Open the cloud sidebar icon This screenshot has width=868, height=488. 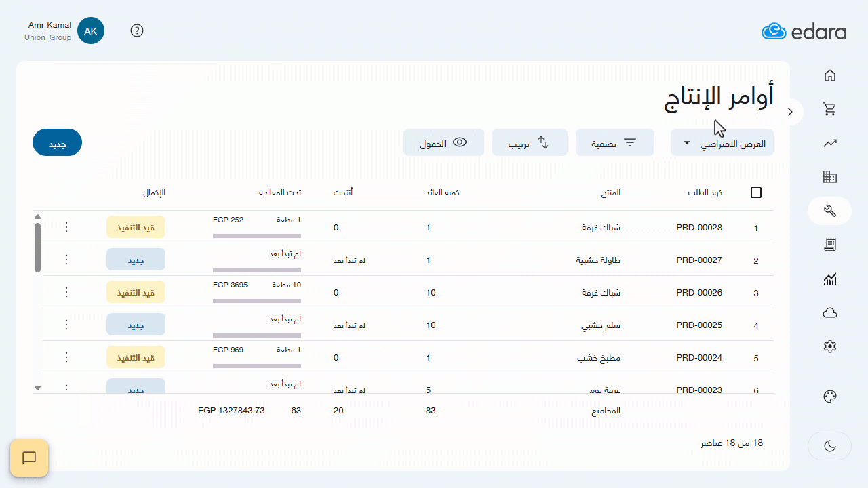[829, 312]
